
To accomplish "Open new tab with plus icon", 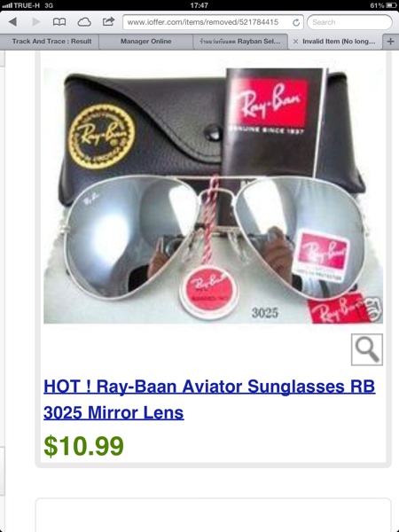I will pos(390,41).
